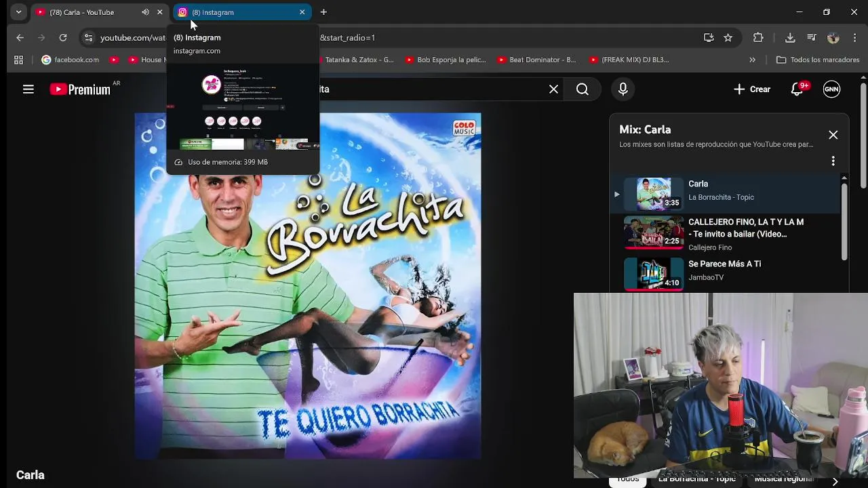The width and height of the screenshot is (868, 488).
Task: Search by voice with microphone button
Action: pos(623,89)
